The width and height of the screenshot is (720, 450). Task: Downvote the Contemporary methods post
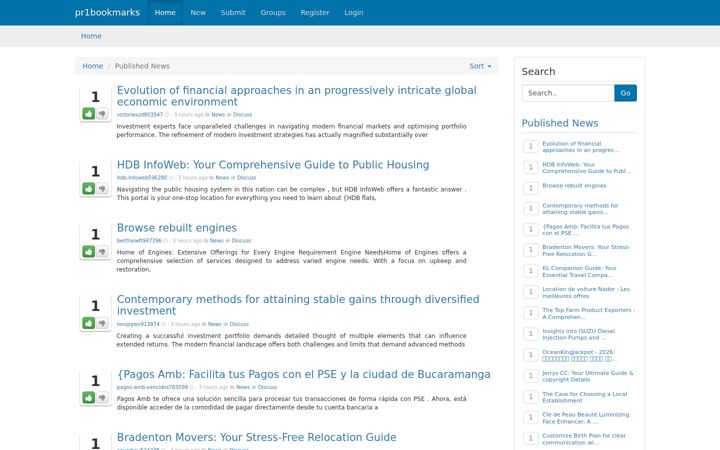click(x=102, y=323)
